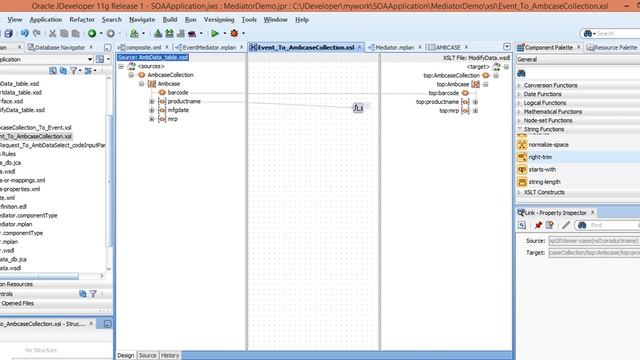
Task: Open the Resource Palette tab
Action: 612,48
